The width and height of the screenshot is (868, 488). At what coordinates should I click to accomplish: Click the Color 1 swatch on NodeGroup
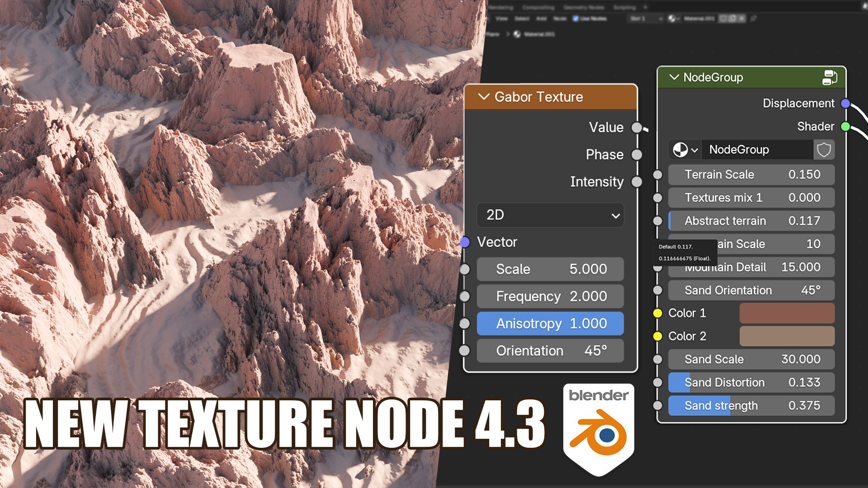pyautogui.click(x=787, y=313)
